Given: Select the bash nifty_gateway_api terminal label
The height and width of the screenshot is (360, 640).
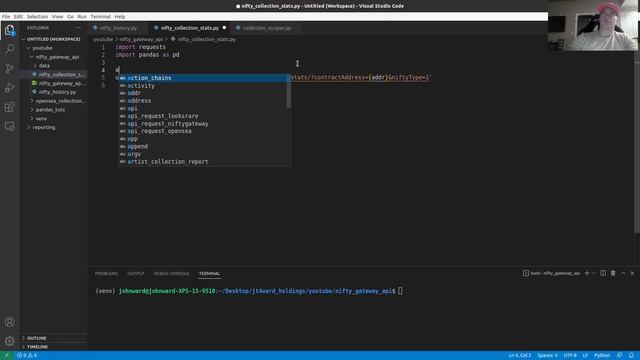Looking at the screenshot, I should tap(551, 273).
